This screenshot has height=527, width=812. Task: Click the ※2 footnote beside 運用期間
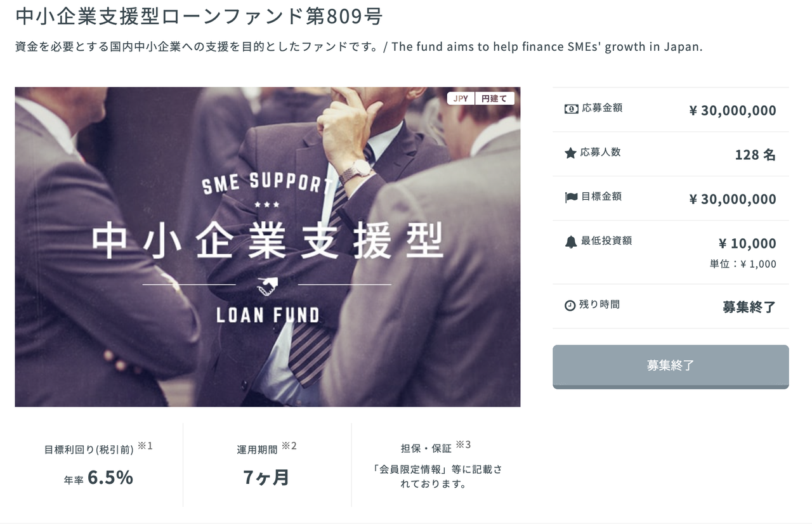289,446
